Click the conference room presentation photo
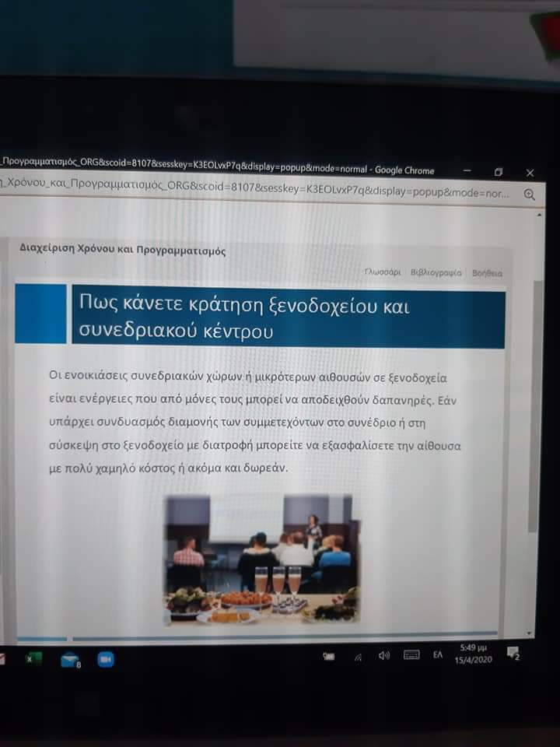The height and width of the screenshot is (747, 560). tap(262, 559)
